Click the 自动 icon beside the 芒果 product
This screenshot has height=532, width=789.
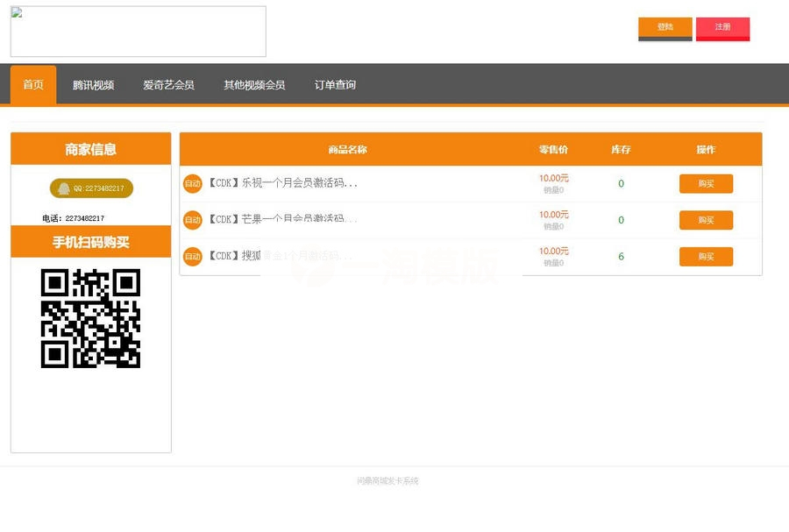point(192,220)
